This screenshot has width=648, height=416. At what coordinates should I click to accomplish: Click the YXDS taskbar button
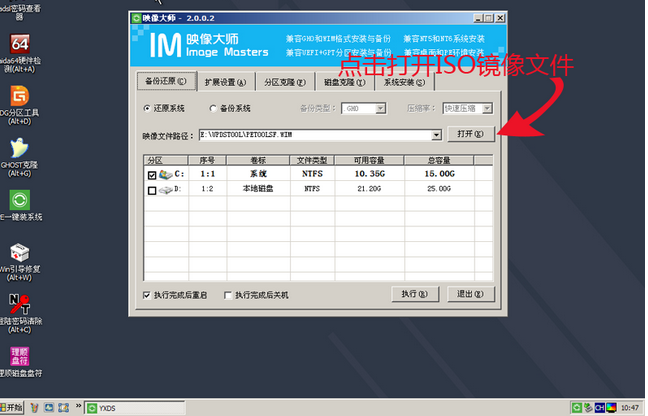[x=135, y=408]
